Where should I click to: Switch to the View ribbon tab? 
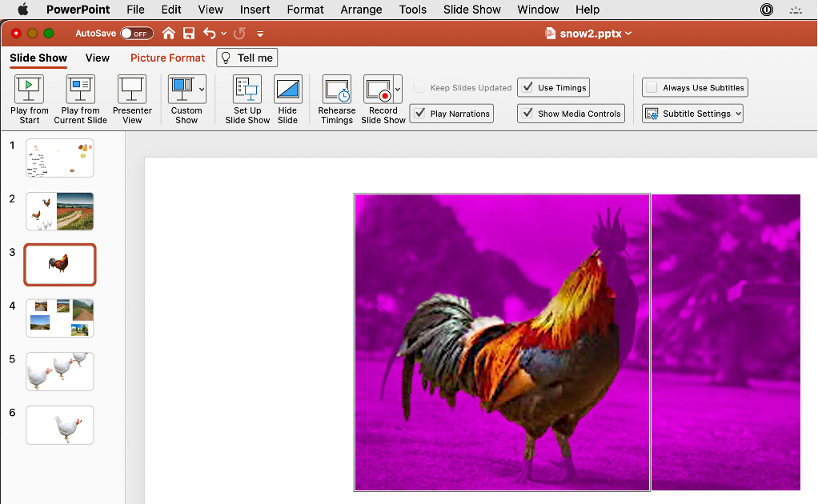[x=98, y=58]
